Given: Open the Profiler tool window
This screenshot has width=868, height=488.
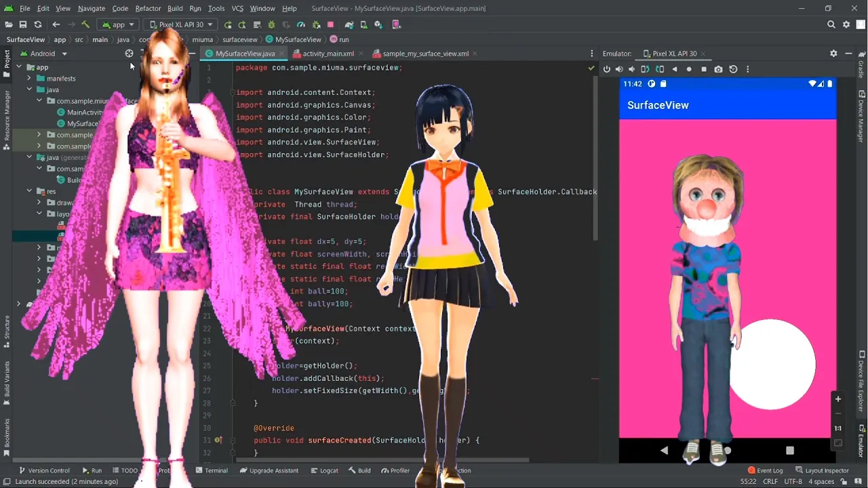Looking at the screenshot, I should 395,470.
